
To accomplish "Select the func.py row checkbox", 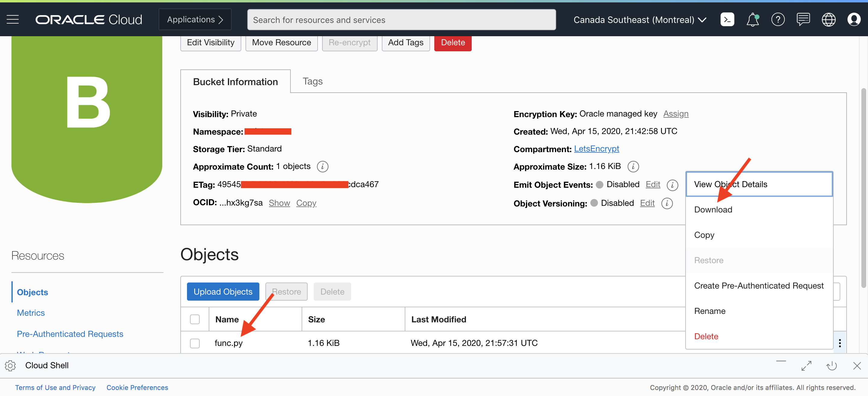I will (x=195, y=343).
